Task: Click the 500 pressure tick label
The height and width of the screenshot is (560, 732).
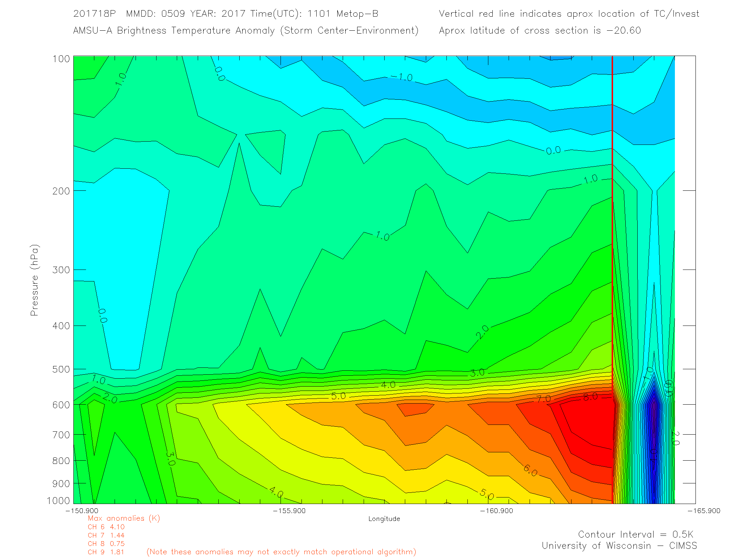Action: pyautogui.click(x=61, y=369)
